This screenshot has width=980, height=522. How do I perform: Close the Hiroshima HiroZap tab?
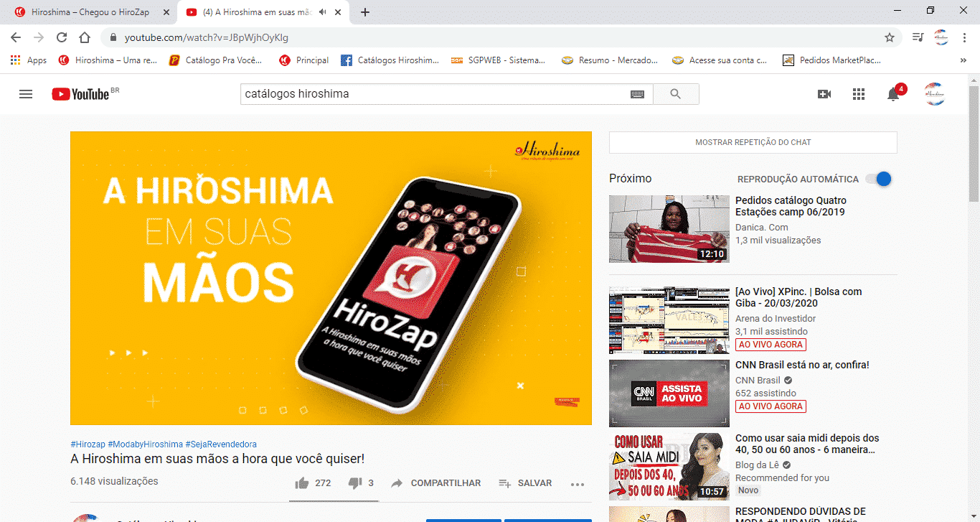[x=166, y=12]
